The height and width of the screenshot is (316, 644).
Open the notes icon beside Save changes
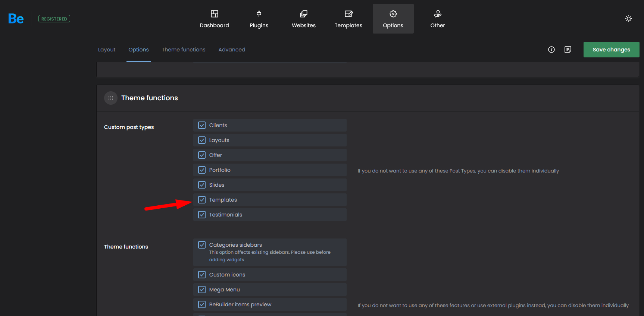(568, 50)
